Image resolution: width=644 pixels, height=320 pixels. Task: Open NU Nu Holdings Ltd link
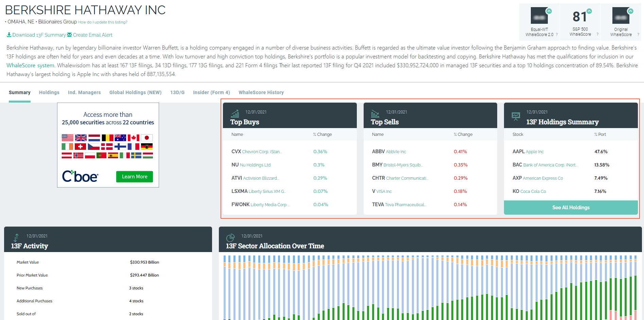click(251, 165)
